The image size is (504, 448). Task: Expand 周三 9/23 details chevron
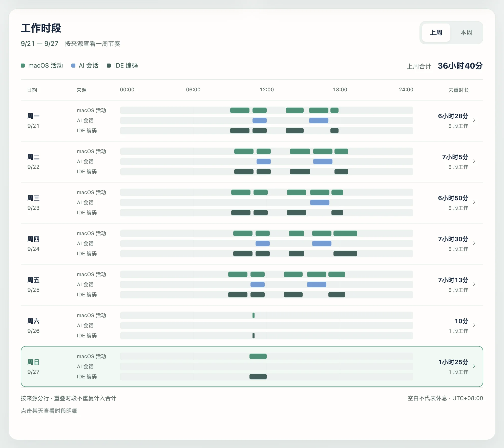[x=474, y=202]
